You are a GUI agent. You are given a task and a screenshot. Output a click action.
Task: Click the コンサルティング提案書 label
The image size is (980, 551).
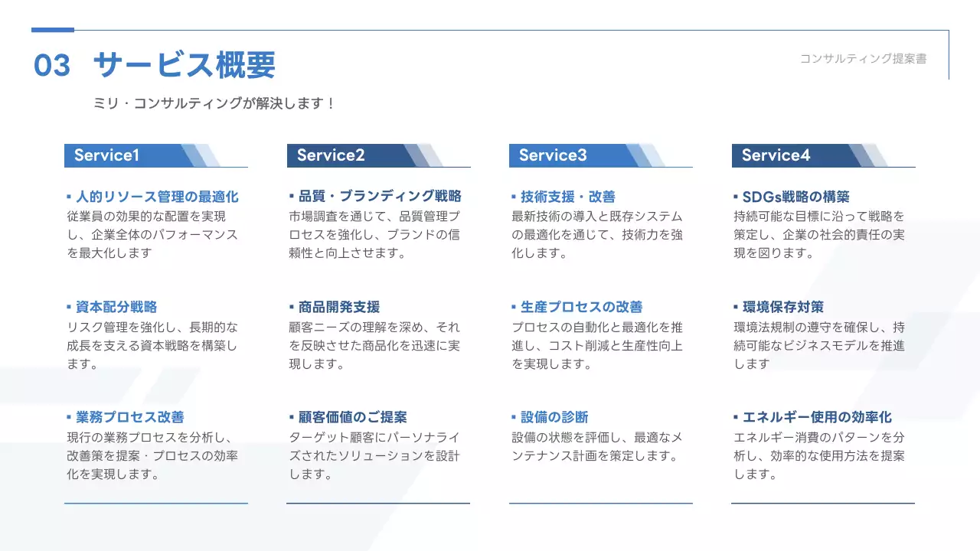[x=862, y=57]
